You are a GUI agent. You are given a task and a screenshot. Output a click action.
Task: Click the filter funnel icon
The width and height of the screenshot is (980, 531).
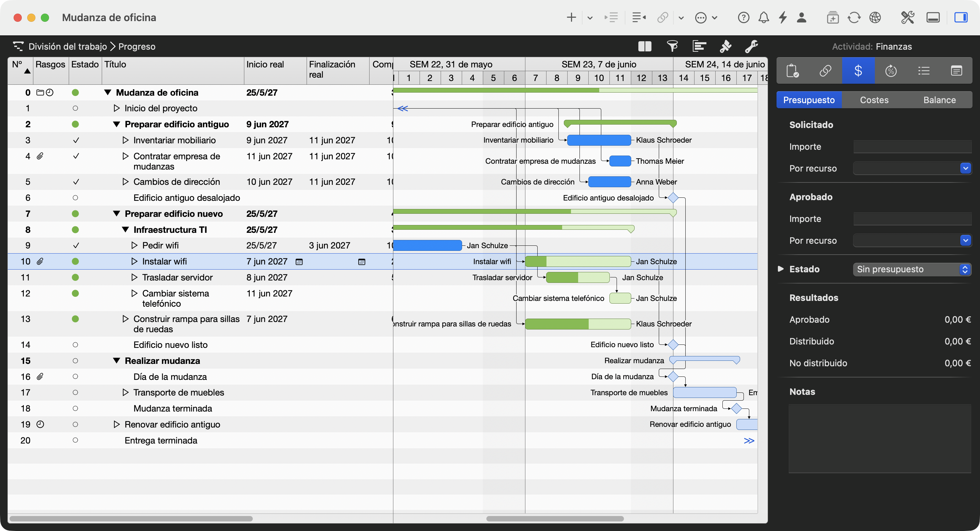click(x=672, y=46)
